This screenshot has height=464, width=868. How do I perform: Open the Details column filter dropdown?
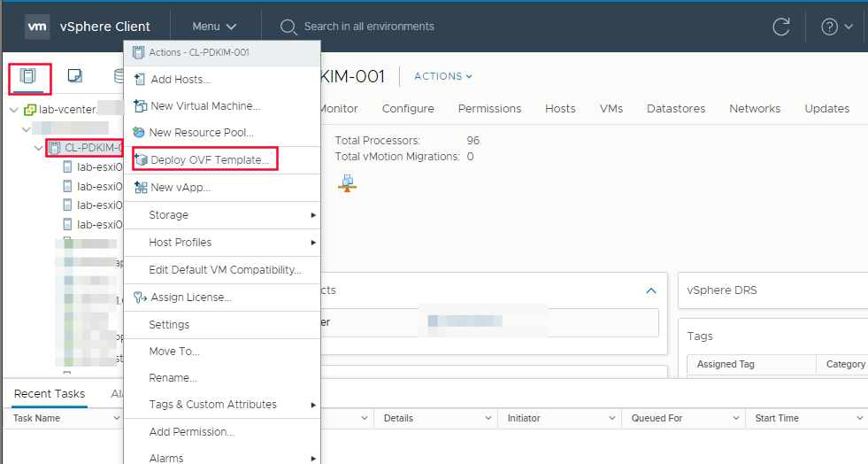(x=488, y=418)
